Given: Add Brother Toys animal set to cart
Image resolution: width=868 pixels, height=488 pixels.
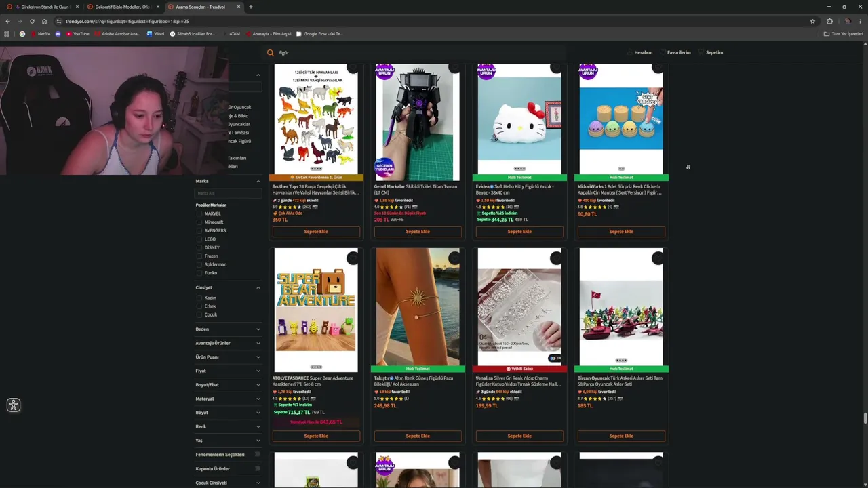Looking at the screenshot, I should tap(316, 232).
